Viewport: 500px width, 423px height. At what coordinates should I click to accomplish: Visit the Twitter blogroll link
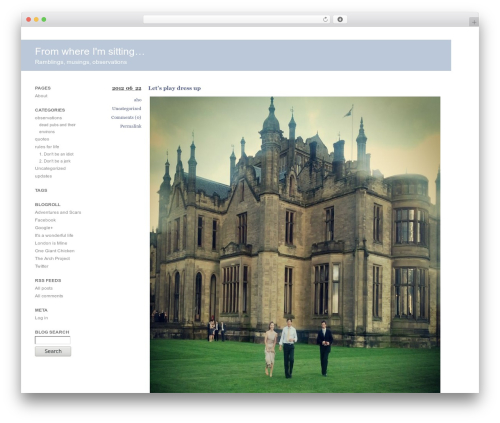[x=42, y=266]
